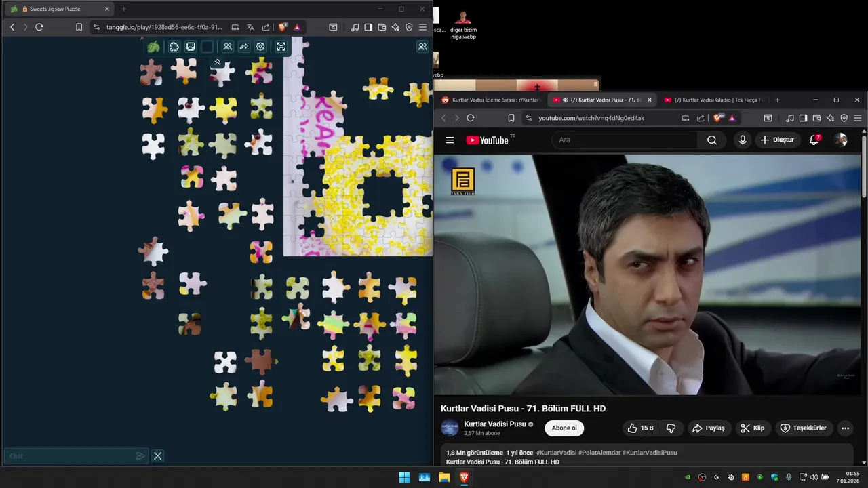
Task: Subscribe with the Abone ol button
Action: click(564, 428)
